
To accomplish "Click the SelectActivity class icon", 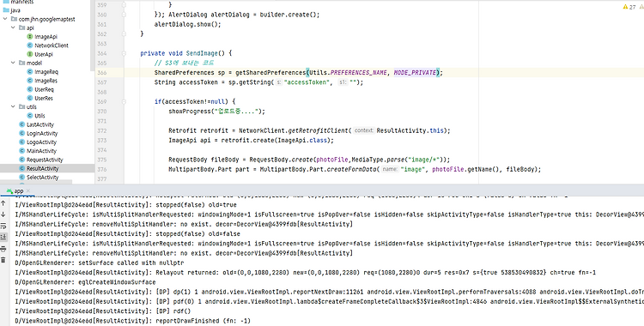I will pos(22,178).
